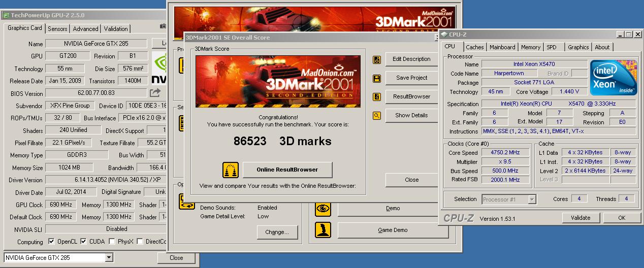Click the Driver Version field in GPU-Z
The width and height of the screenshot is (644, 268).
click(x=106, y=180)
